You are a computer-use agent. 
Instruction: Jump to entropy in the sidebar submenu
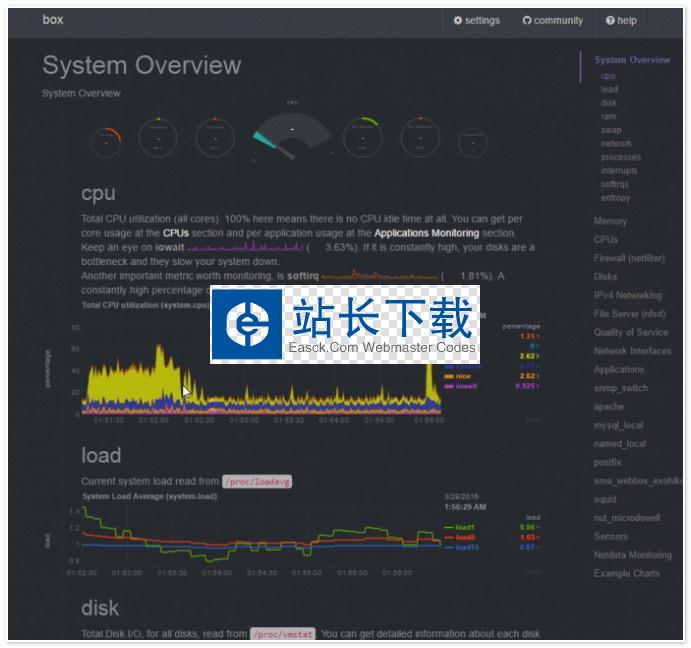[x=615, y=198]
